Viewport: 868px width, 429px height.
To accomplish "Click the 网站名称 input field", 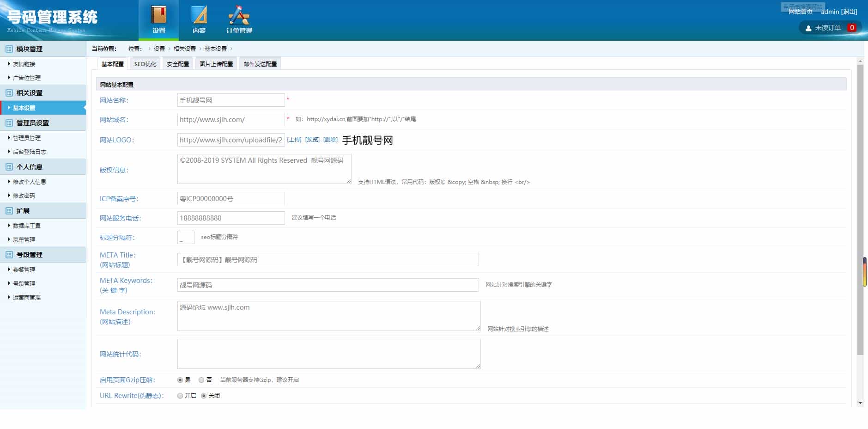I will [x=230, y=99].
